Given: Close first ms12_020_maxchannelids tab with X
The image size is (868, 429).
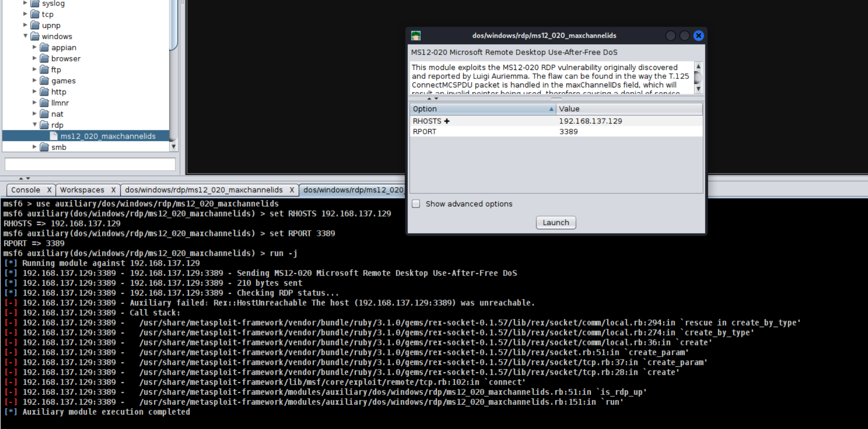Looking at the screenshot, I should click(292, 190).
